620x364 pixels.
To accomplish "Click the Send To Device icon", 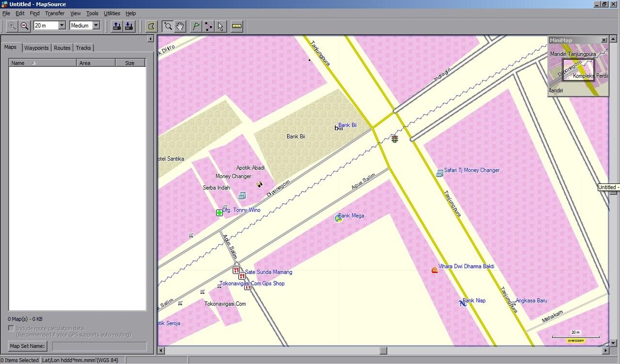I will pyautogui.click(x=117, y=26).
